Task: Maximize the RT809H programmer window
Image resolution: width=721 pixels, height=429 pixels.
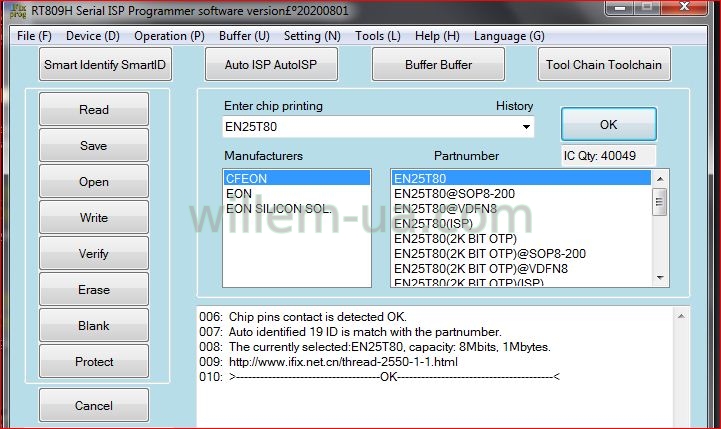Action: (647, 7)
